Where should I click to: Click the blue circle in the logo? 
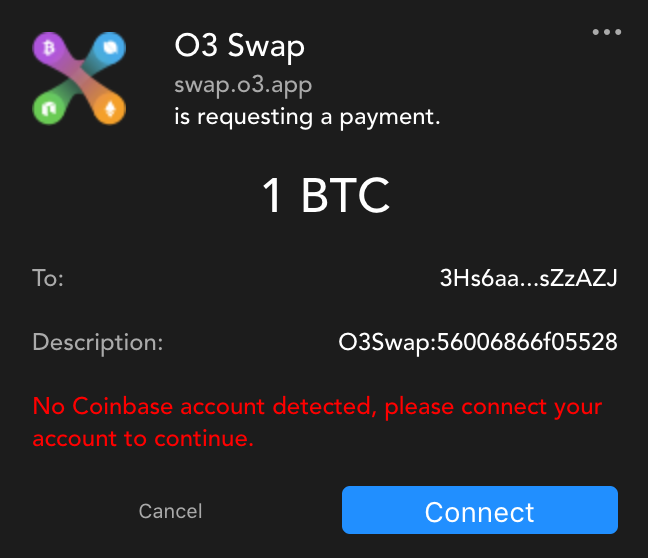110,48
